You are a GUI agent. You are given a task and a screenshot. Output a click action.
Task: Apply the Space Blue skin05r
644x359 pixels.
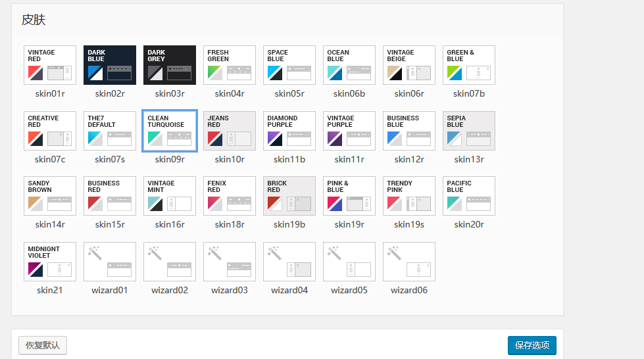coord(289,65)
